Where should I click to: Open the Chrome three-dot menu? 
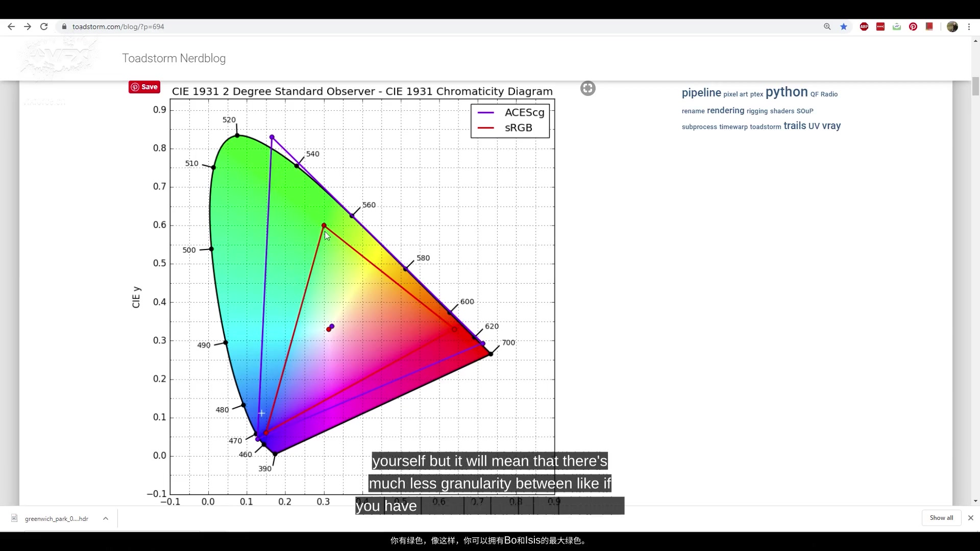coord(969,27)
